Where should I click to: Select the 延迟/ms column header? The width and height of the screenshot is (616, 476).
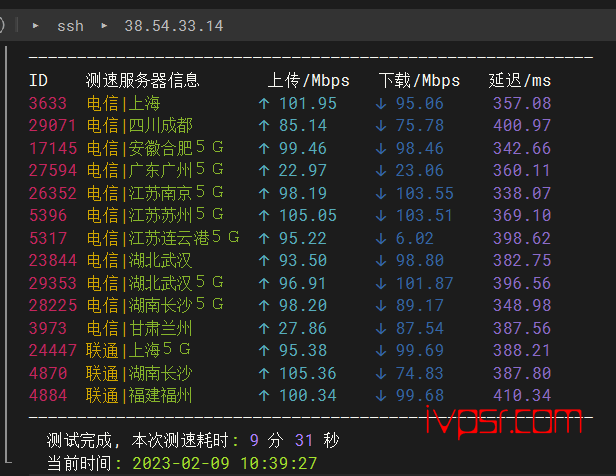[x=520, y=81]
